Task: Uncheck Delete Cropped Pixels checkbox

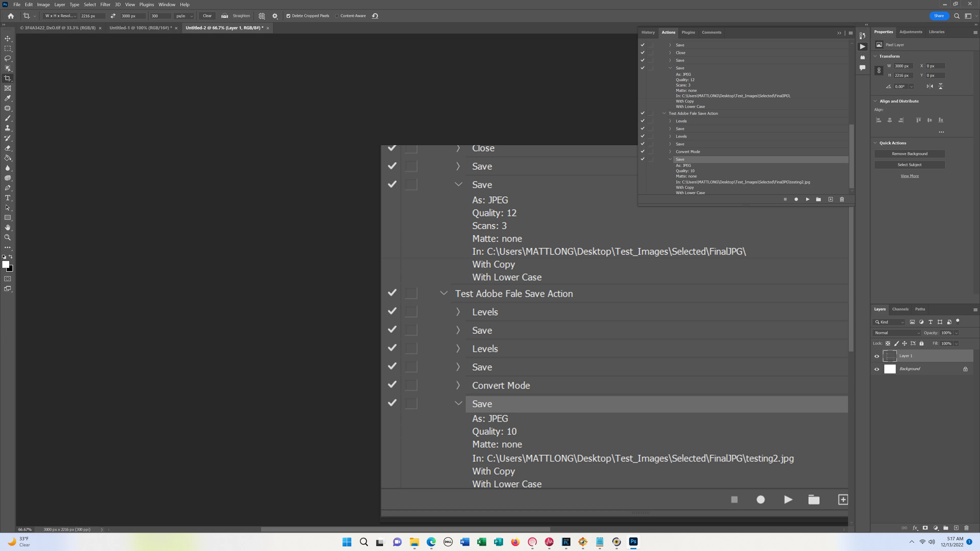Action: (x=288, y=16)
